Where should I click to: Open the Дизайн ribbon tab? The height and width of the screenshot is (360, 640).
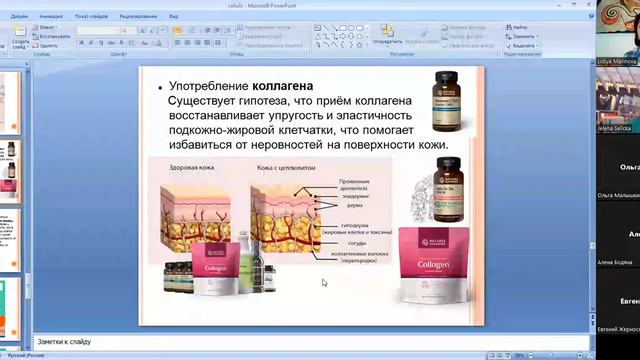(x=19, y=16)
